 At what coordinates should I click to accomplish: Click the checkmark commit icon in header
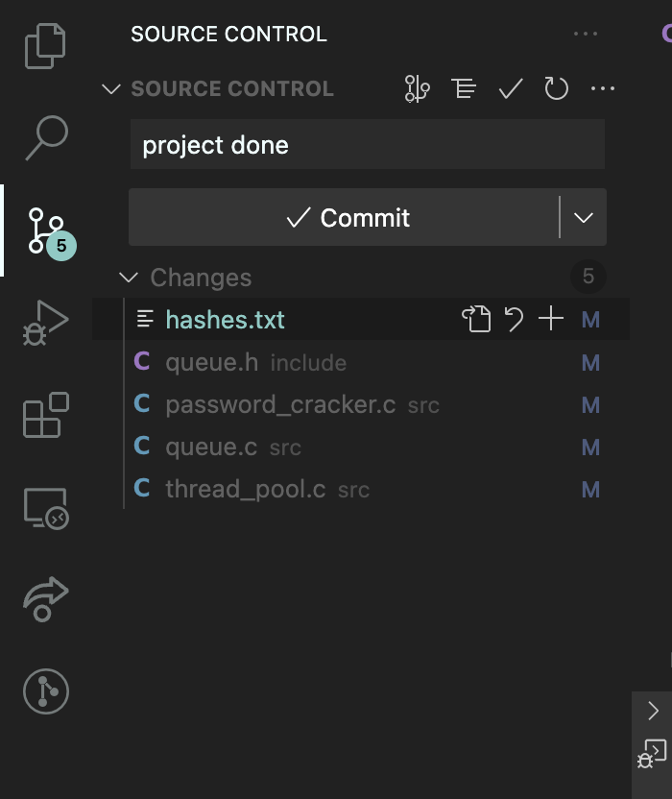click(x=511, y=88)
